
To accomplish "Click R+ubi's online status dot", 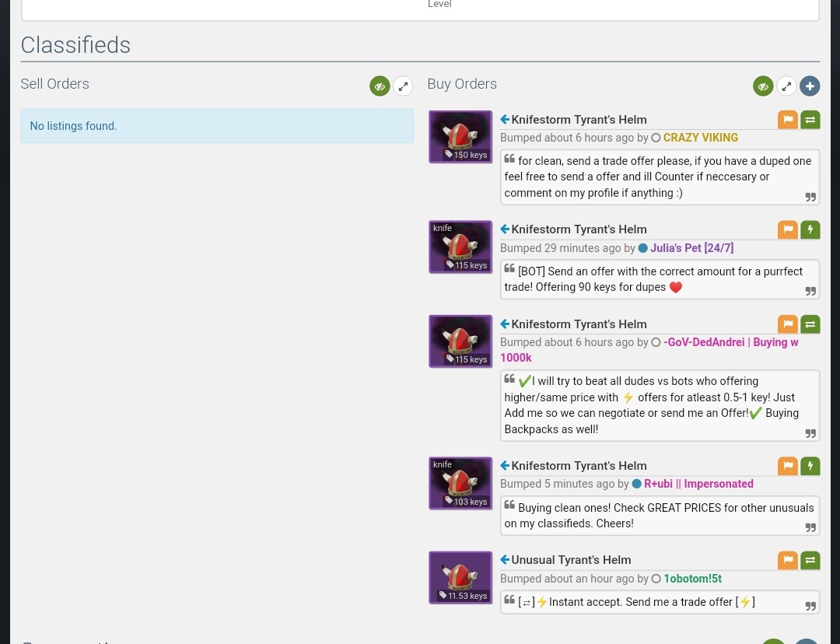I will coord(636,484).
